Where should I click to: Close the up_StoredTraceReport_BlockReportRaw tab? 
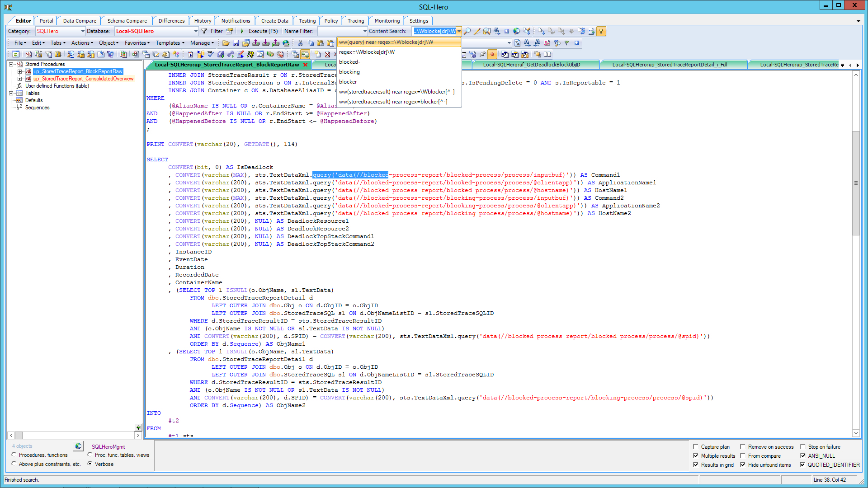click(x=305, y=65)
